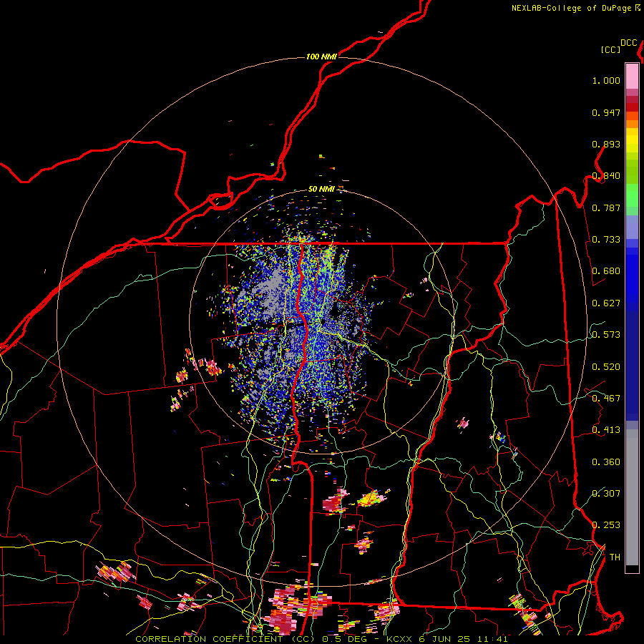The image size is (644, 644).
Task: Select the 0.467 scale value
Action: pyautogui.click(x=606, y=399)
